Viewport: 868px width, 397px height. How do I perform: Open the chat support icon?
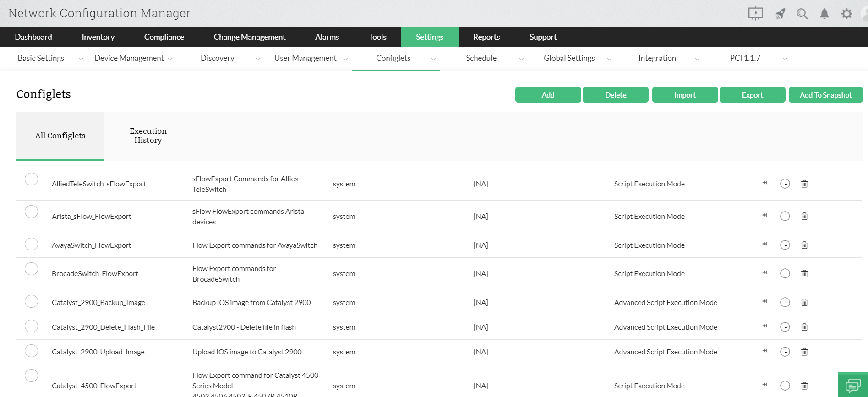(x=852, y=385)
